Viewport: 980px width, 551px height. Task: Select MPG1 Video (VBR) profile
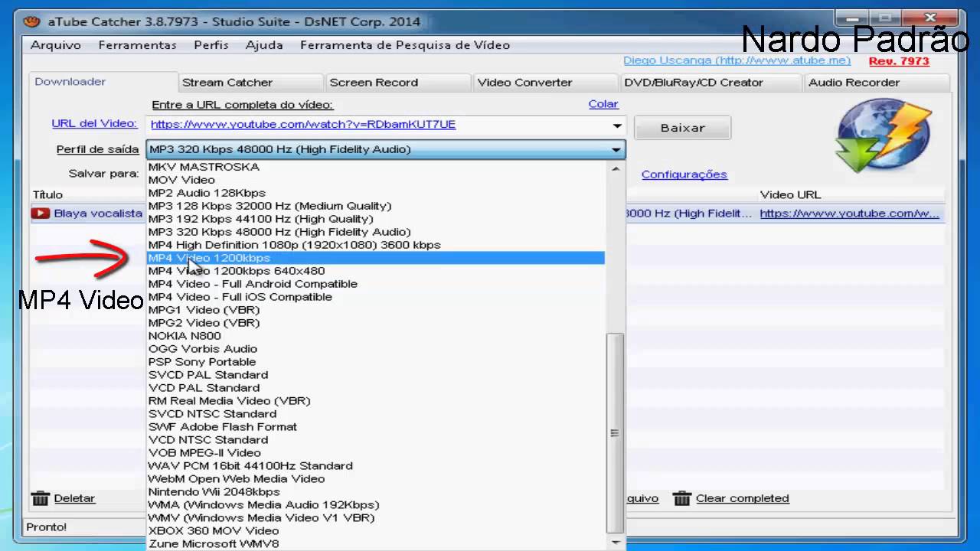[x=376, y=310]
